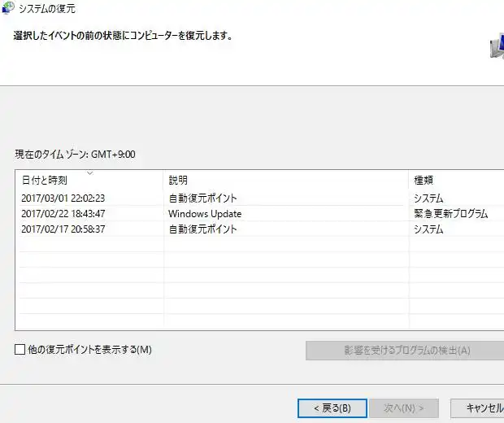Select the restore point dated 2017/02/17 20:58:37
504x423 pixels.
[259, 229]
